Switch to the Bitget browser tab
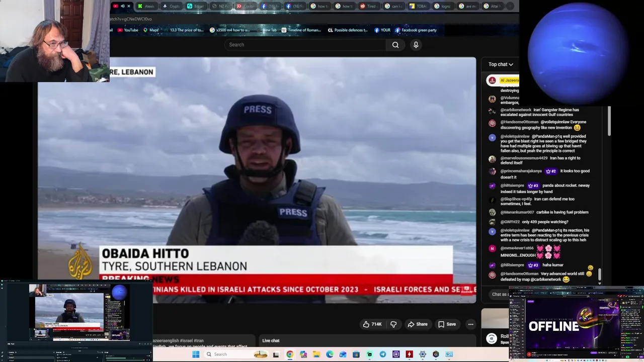The width and height of the screenshot is (644, 362). pos(196,6)
